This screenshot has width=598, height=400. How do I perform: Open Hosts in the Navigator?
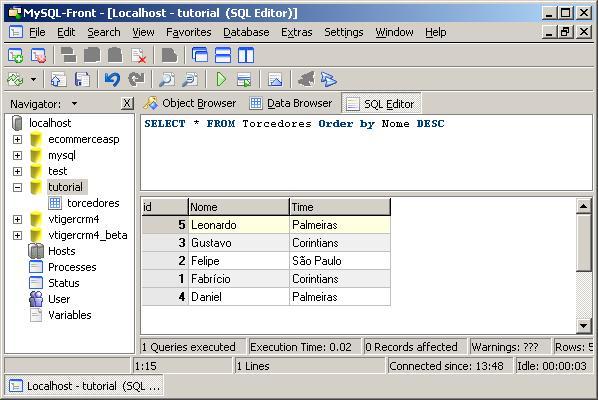pyautogui.click(x=62, y=251)
